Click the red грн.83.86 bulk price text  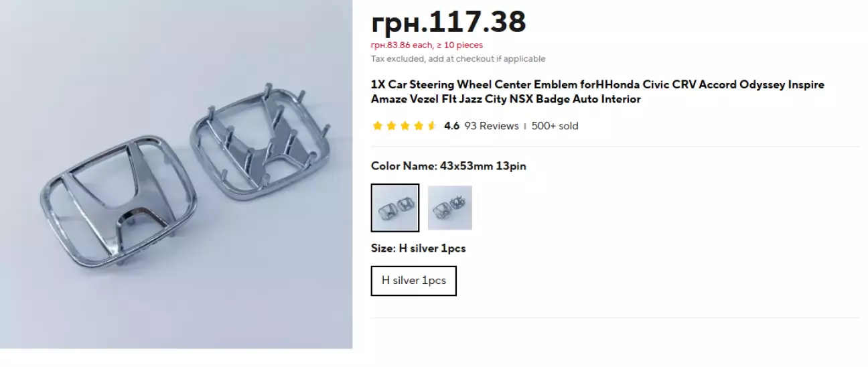[427, 46]
